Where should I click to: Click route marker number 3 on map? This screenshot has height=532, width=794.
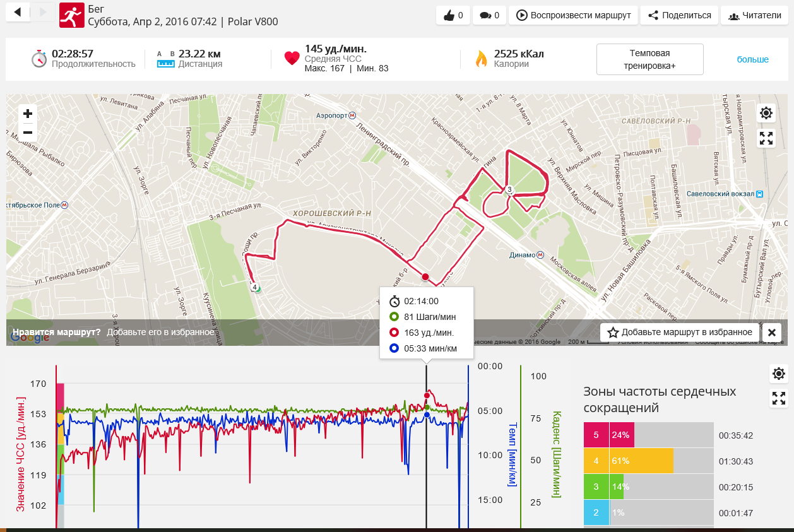click(509, 190)
